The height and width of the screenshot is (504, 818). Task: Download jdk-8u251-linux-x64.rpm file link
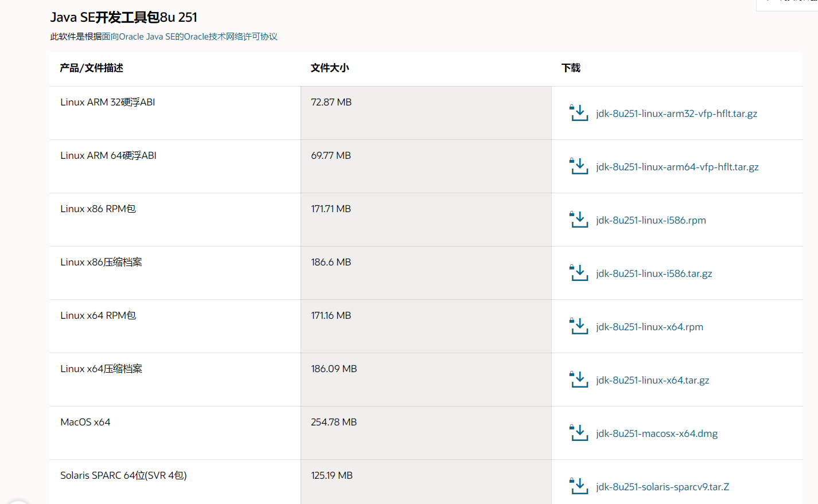pos(649,327)
